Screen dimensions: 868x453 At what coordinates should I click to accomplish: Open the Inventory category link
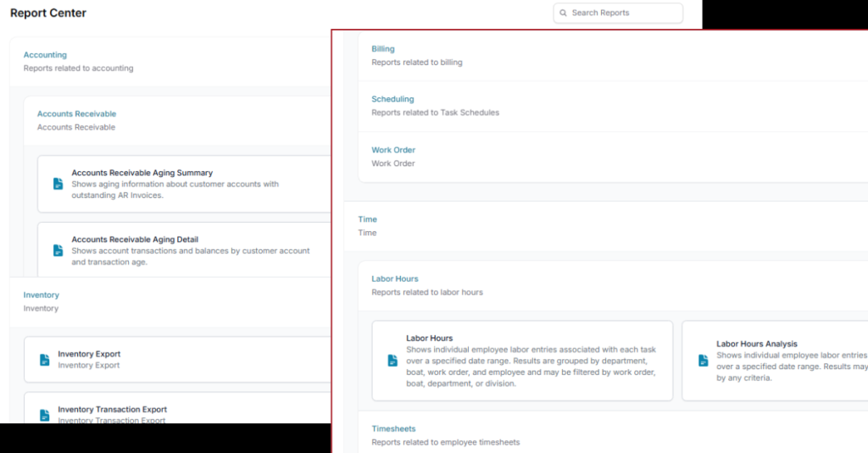click(x=41, y=295)
